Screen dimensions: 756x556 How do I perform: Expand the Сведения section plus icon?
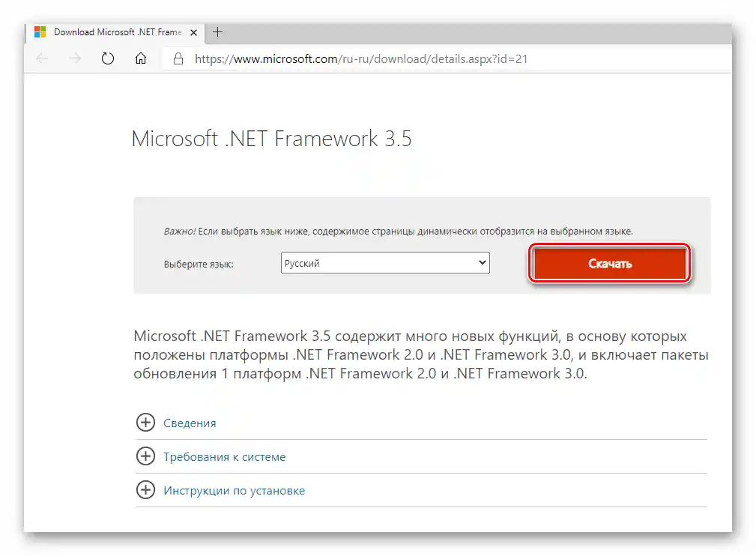coord(145,423)
